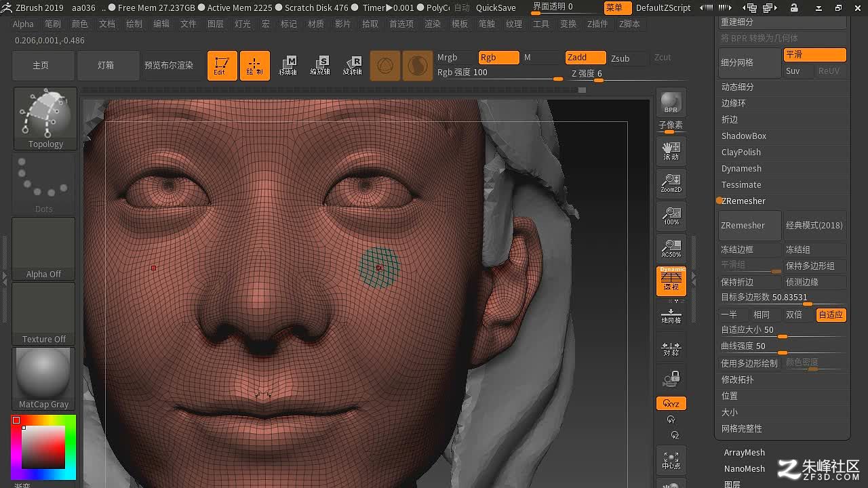Toggle the floor grid (地网格) icon

671,315
